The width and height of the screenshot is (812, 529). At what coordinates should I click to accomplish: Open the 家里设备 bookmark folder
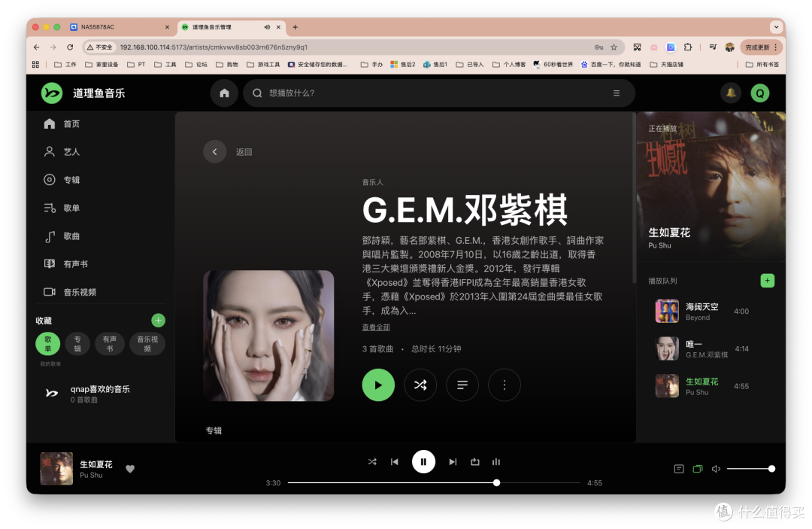click(x=101, y=65)
